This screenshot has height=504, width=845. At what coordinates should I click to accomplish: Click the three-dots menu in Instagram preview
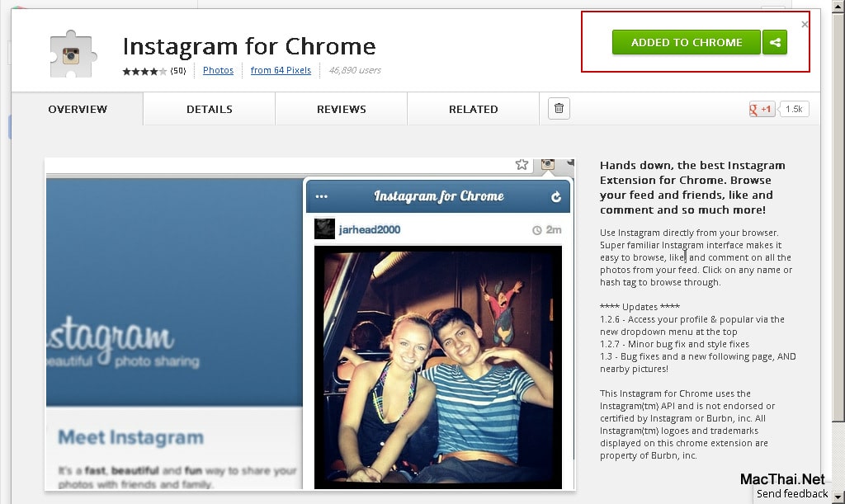(x=322, y=196)
